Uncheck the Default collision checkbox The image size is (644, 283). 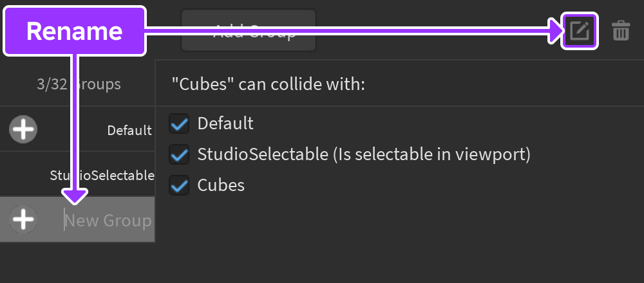point(180,123)
